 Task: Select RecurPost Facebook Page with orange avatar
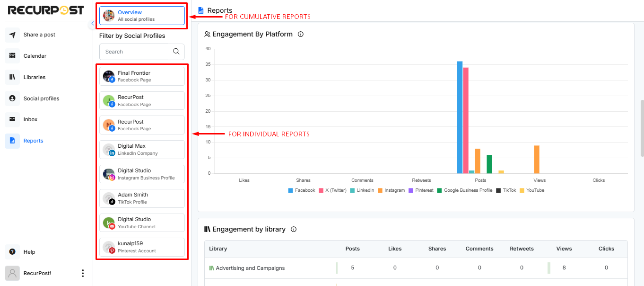pos(142,125)
